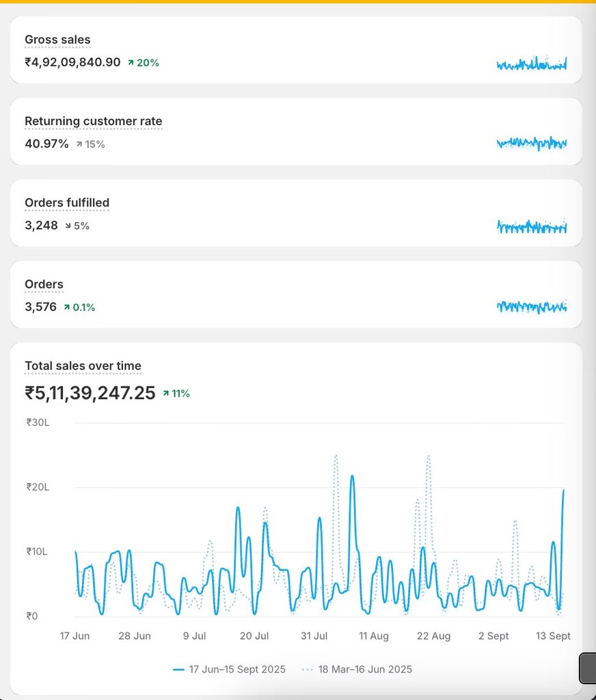
Task: Click the Orders fulfilled sparkline chart
Action: click(532, 226)
